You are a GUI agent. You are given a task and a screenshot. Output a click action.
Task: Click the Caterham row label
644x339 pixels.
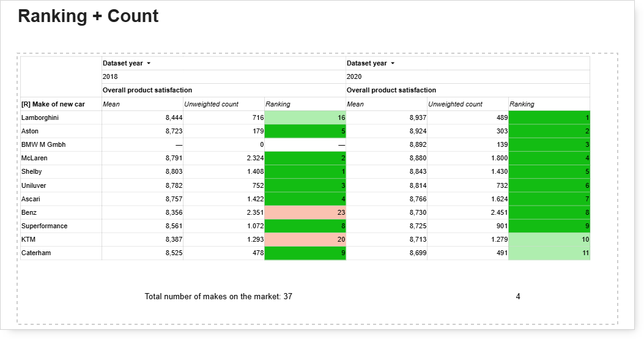(x=35, y=253)
